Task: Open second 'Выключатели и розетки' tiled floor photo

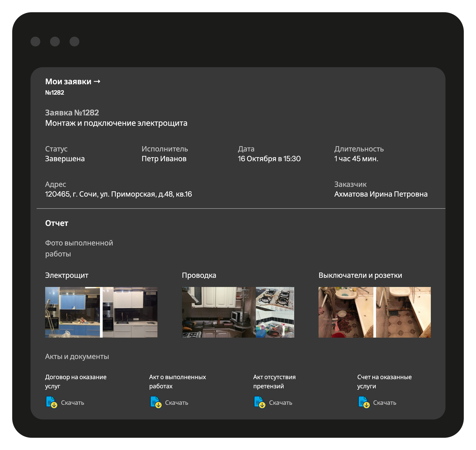Action: pos(403,312)
